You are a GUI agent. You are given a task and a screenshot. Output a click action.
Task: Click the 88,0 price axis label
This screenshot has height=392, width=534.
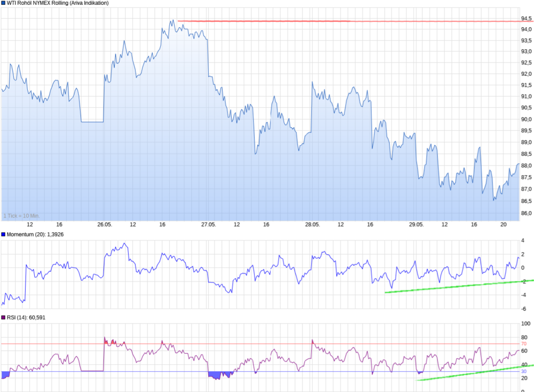[x=526, y=166]
